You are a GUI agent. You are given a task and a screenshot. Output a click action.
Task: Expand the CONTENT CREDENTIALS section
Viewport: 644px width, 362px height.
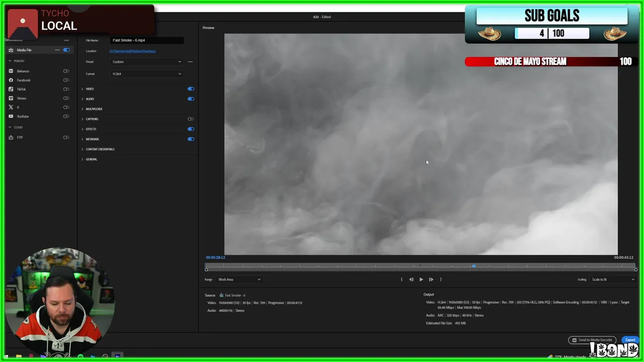(83, 149)
